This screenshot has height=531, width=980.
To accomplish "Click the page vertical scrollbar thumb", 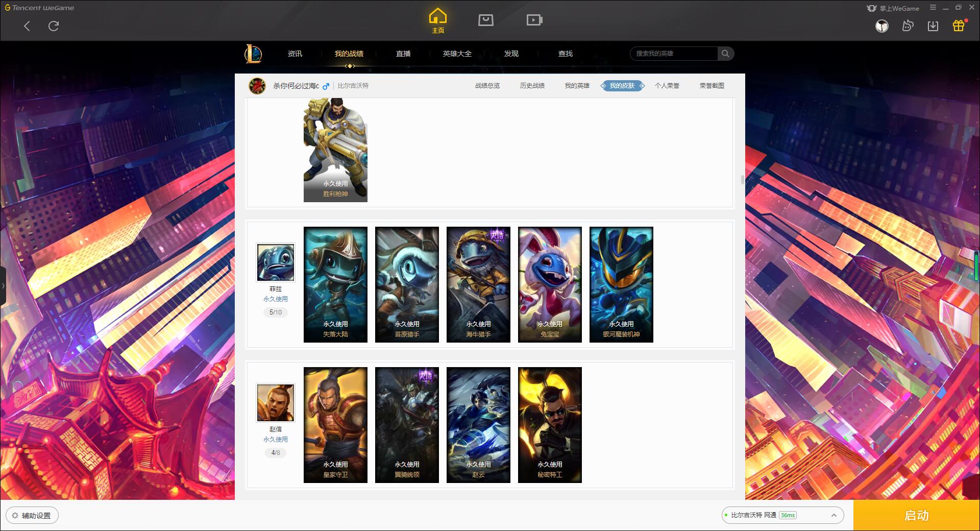I will pos(743,180).
